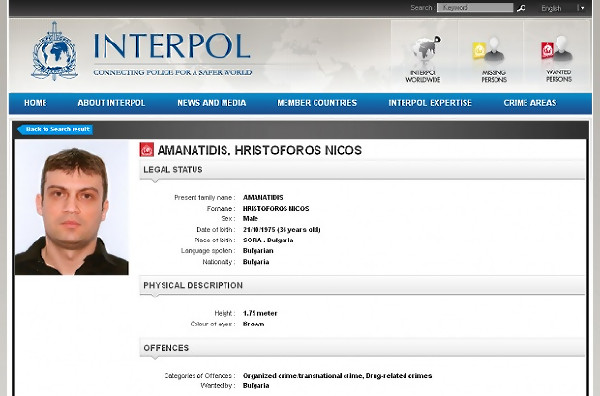Open the Wanted Persons red notice icon

(x=557, y=50)
